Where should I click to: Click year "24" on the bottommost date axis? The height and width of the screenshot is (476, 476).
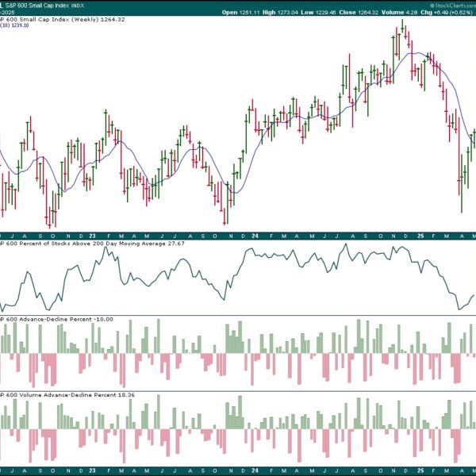coord(255,471)
